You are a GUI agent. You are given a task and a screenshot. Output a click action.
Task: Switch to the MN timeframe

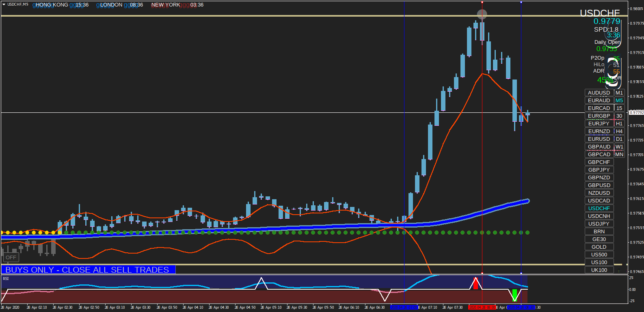[619, 155]
